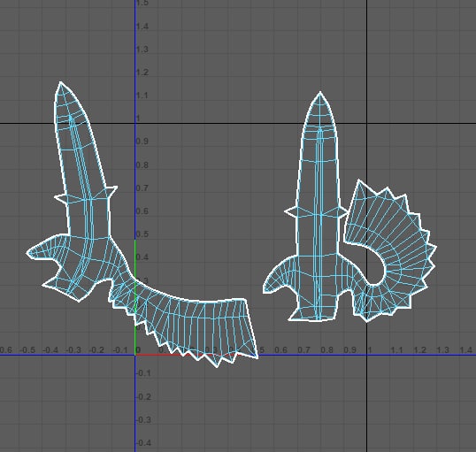Click the vertical axis label -0.2
Screen dimensions: 476x452
[143, 397]
